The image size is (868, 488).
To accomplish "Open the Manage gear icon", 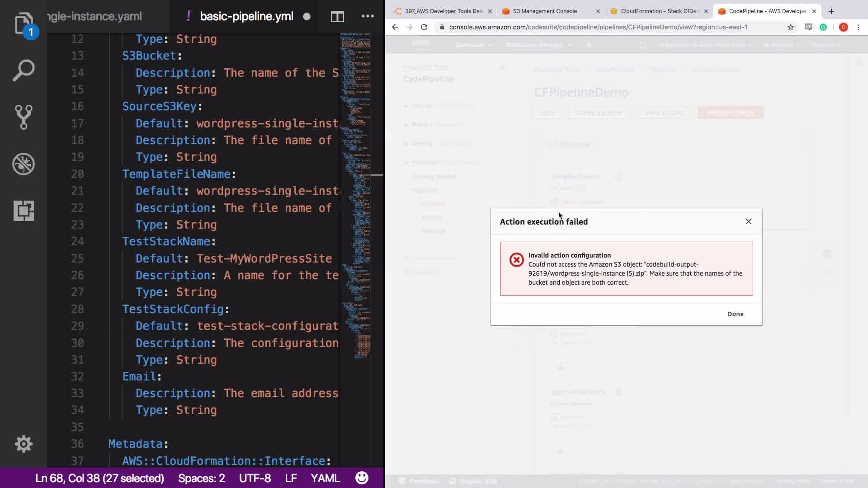I will coord(24,444).
